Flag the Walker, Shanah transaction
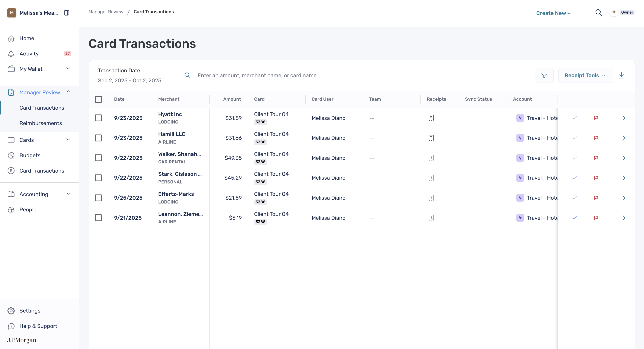This screenshot has width=644, height=349. click(x=596, y=158)
